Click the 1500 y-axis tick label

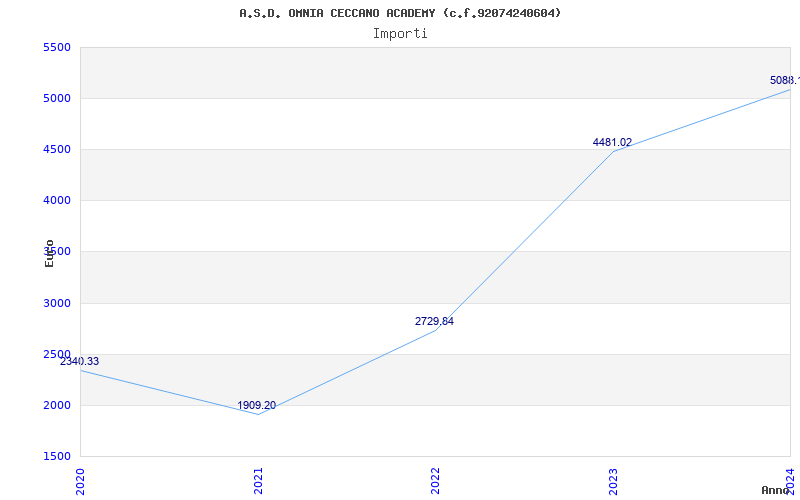point(57,456)
